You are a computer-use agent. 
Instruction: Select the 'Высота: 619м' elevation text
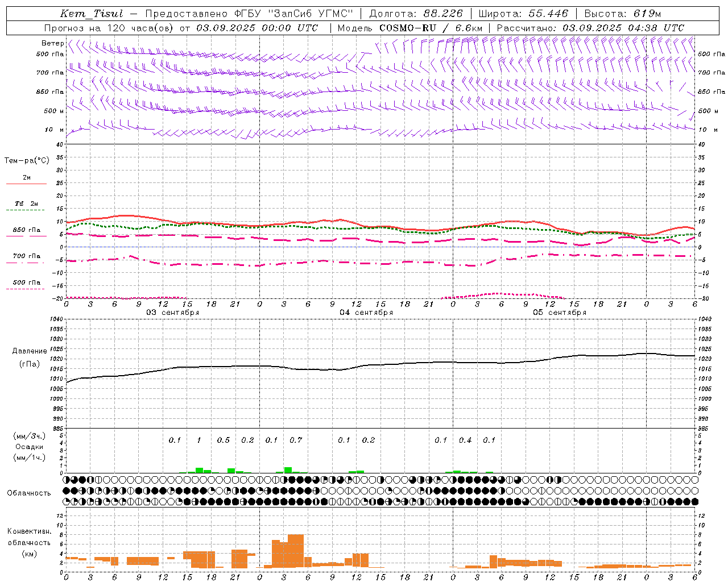coord(623,14)
